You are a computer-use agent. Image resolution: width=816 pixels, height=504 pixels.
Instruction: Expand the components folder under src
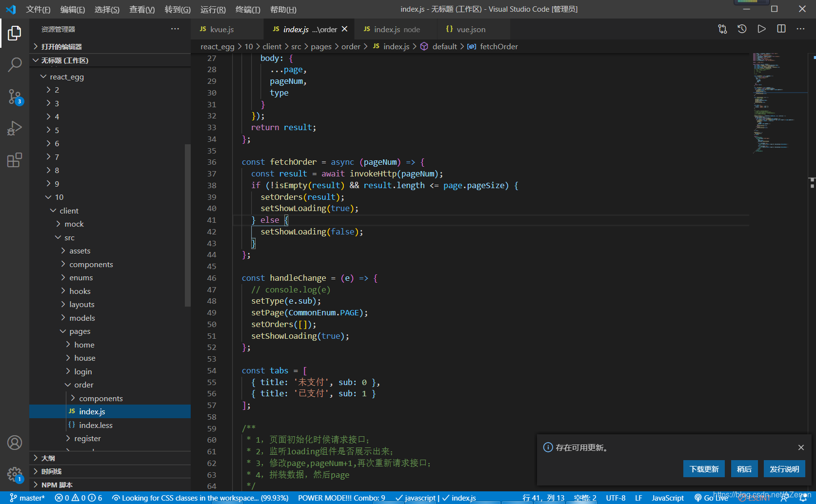(x=110, y=264)
